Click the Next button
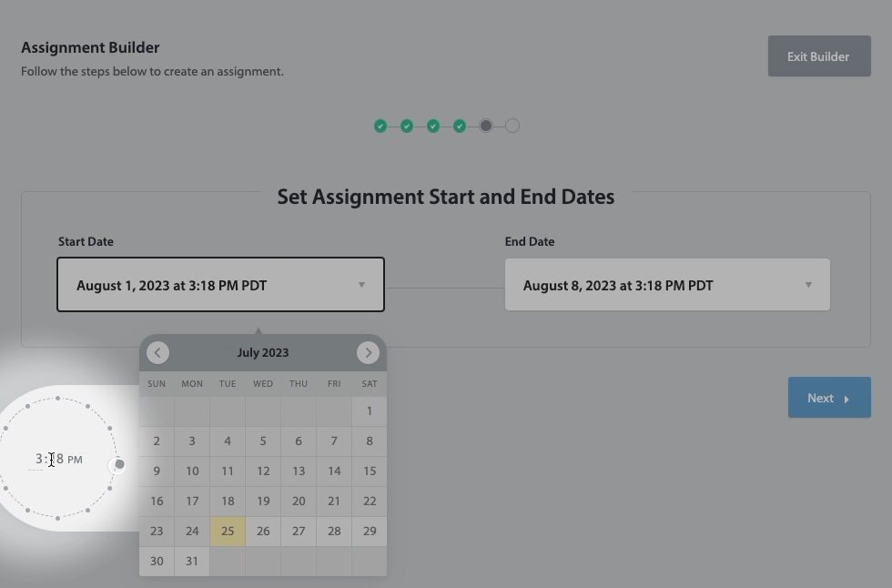 coord(828,398)
